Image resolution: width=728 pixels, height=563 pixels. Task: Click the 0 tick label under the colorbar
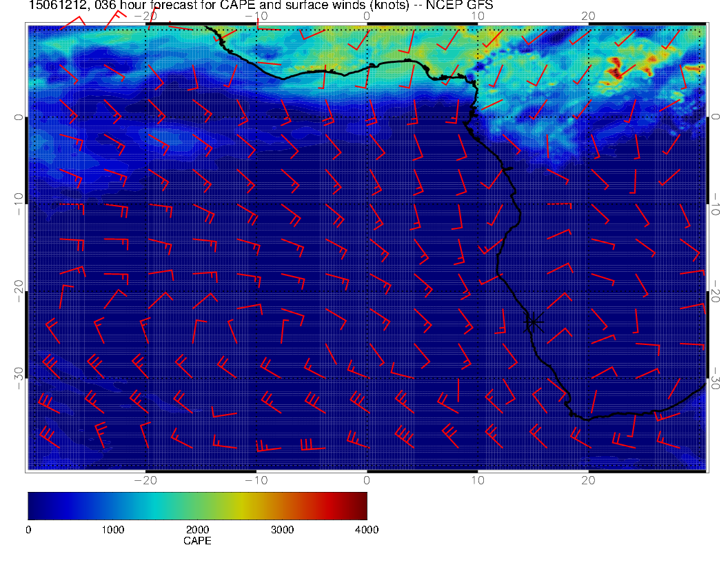(x=28, y=530)
